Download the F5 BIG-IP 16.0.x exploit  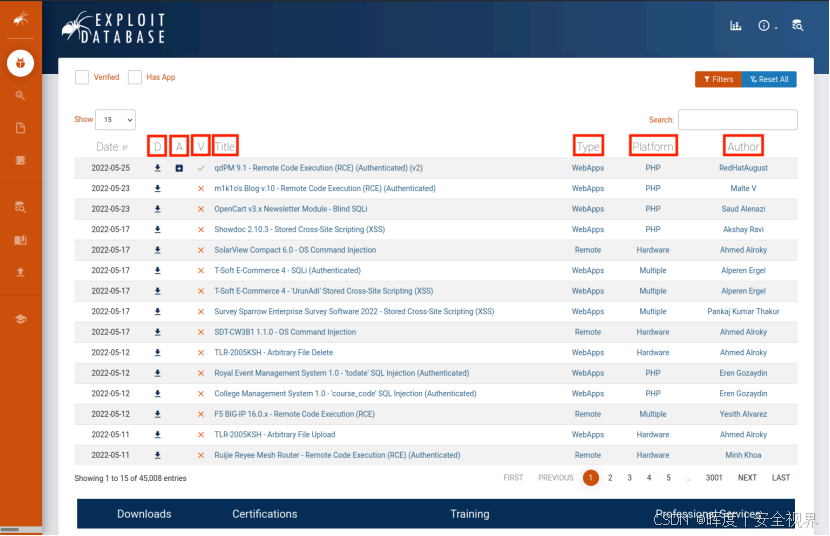coord(157,414)
